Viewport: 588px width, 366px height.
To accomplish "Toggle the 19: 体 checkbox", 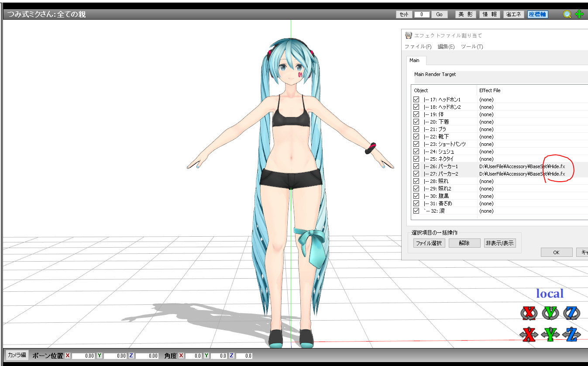I will [x=416, y=114].
